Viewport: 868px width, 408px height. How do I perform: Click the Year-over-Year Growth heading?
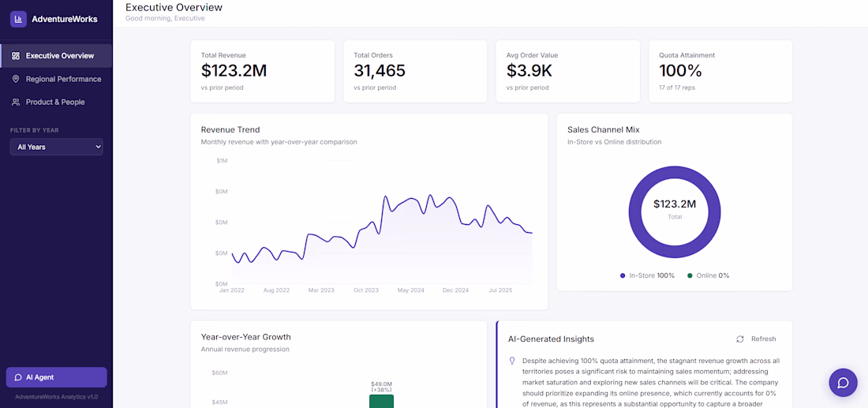(x=245, y=337)
